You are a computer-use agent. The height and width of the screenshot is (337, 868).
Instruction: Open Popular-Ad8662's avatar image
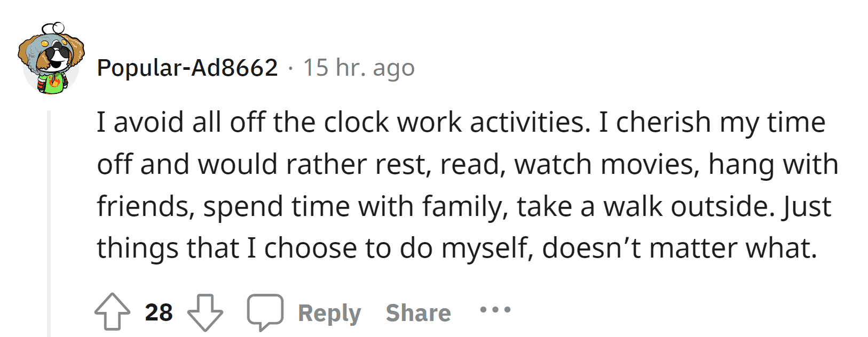(x=51, y=59)
